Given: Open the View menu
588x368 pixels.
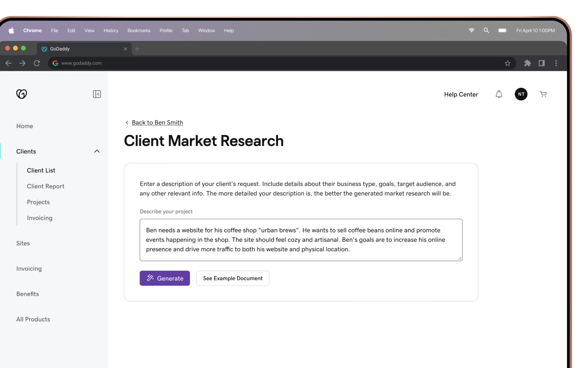Looking at the screenshot, I should tap(89, 30).
